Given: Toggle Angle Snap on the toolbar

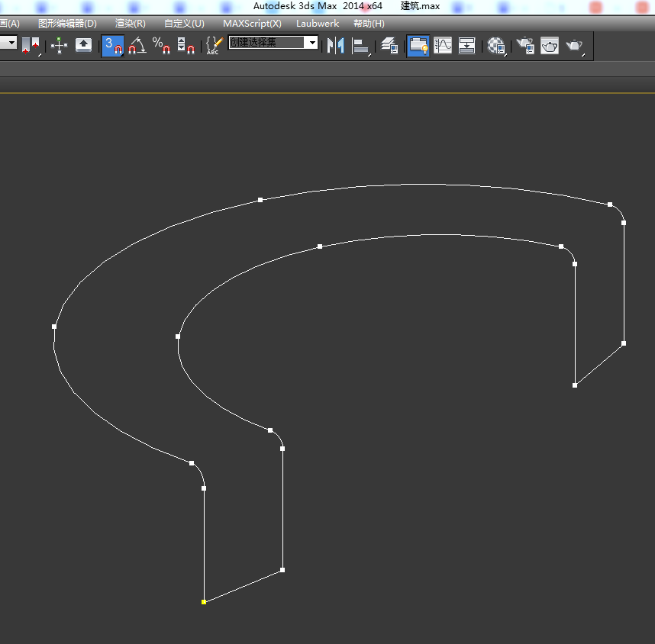Looking at the screenshot, I should 137,46.
